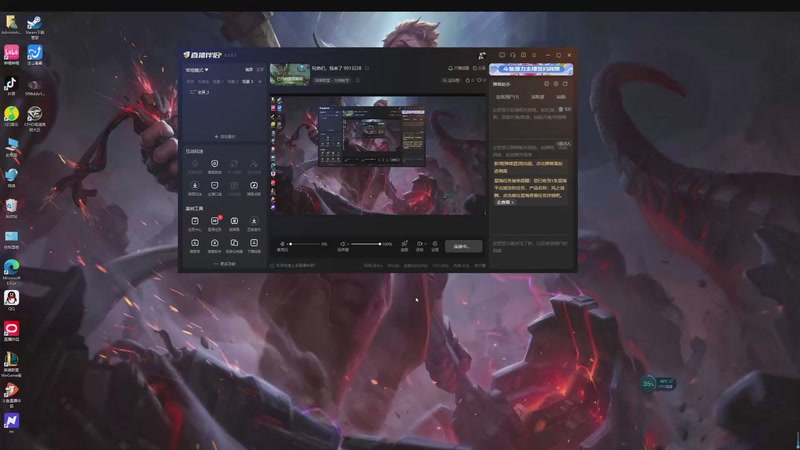
Task: Switch to middle tab in 弹幕助手
Action: coord(537,97)
